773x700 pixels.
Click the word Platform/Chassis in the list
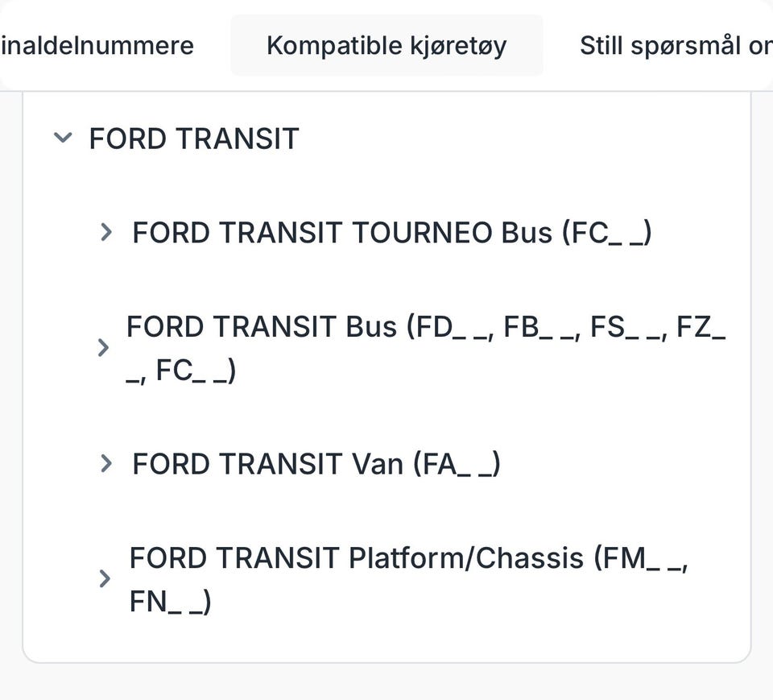(465, 558)
